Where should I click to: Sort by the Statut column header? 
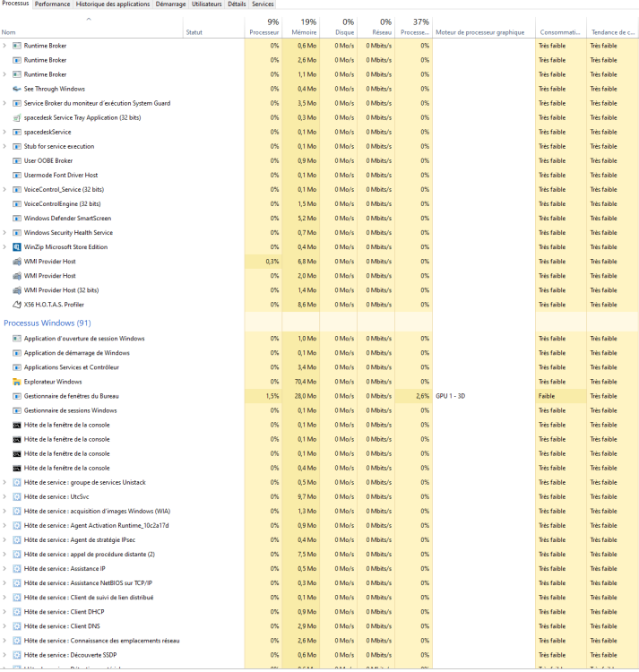[x=214, y=27]
